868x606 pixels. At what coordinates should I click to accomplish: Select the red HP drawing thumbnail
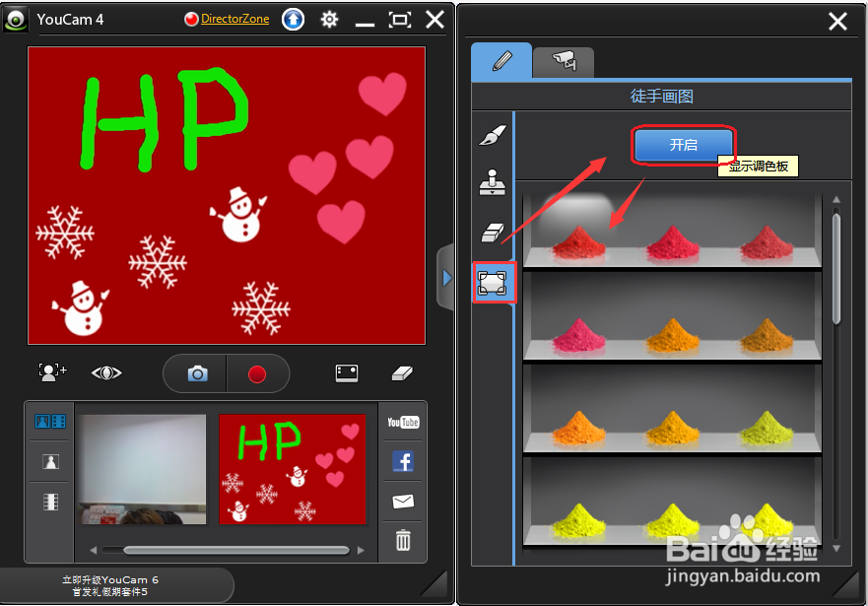[293, 469]
